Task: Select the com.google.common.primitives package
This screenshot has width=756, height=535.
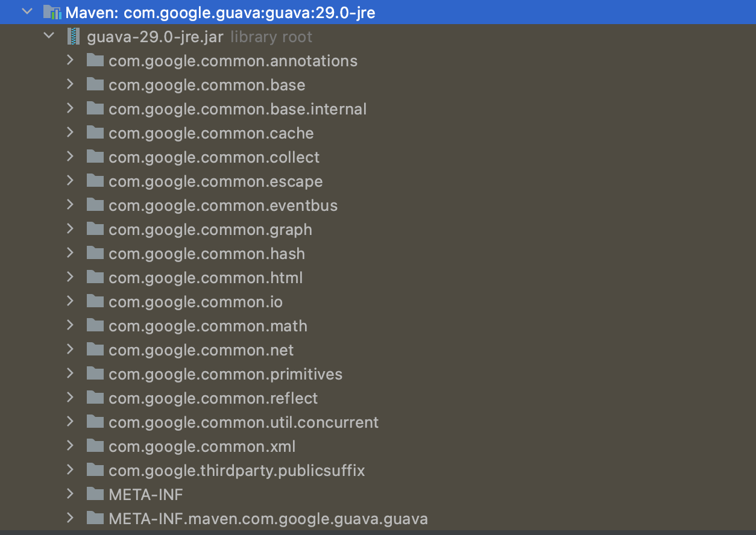Action: click(225, 374)
